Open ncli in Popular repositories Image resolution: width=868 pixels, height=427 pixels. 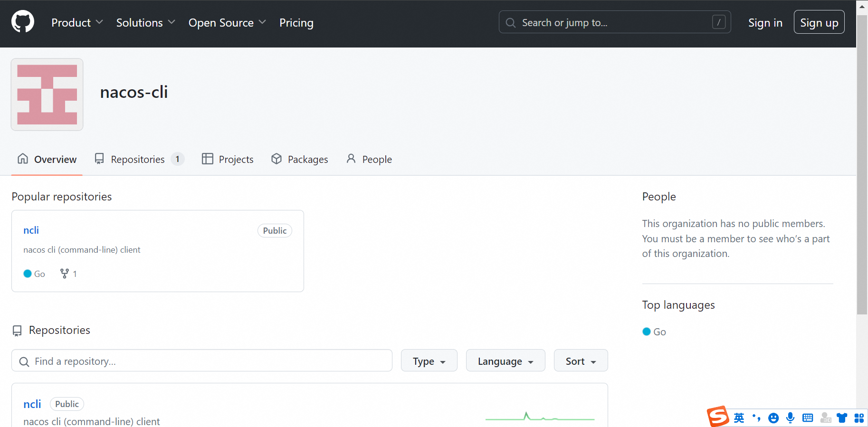[31, 230]
